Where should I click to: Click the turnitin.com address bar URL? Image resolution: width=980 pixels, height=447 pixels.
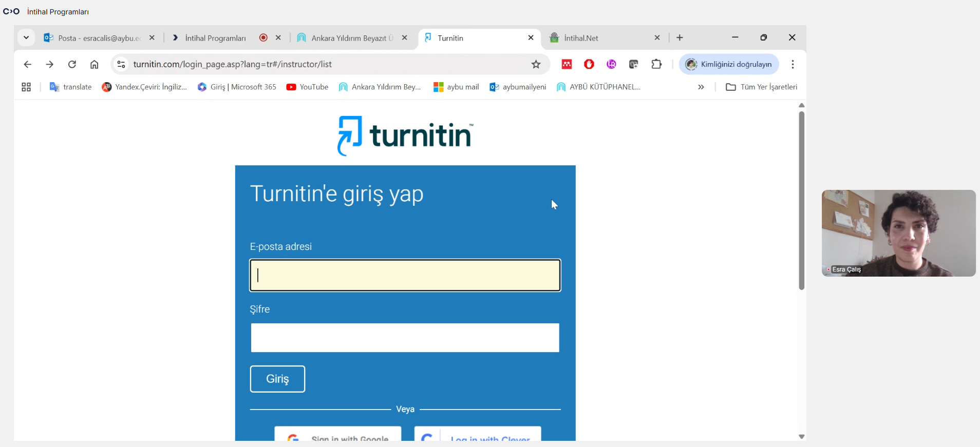(x=233, y=64)
